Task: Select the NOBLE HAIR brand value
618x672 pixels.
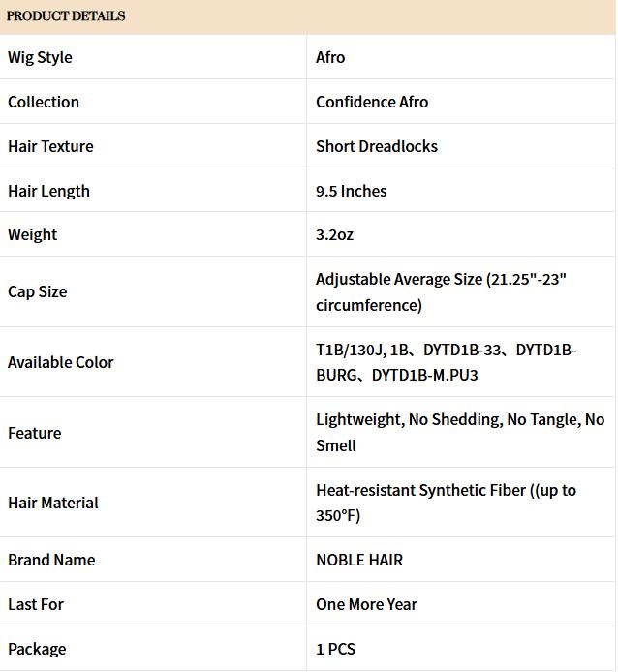Action: 359,560
